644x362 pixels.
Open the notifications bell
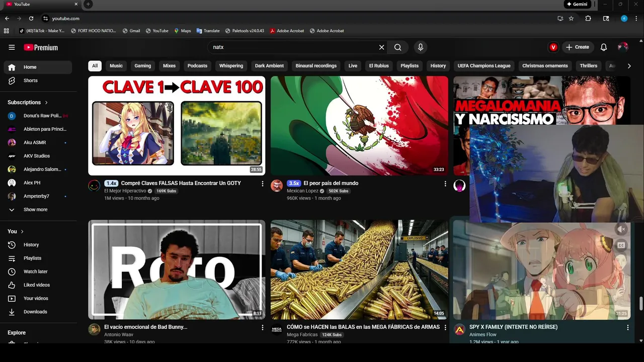tap(604, 47)
